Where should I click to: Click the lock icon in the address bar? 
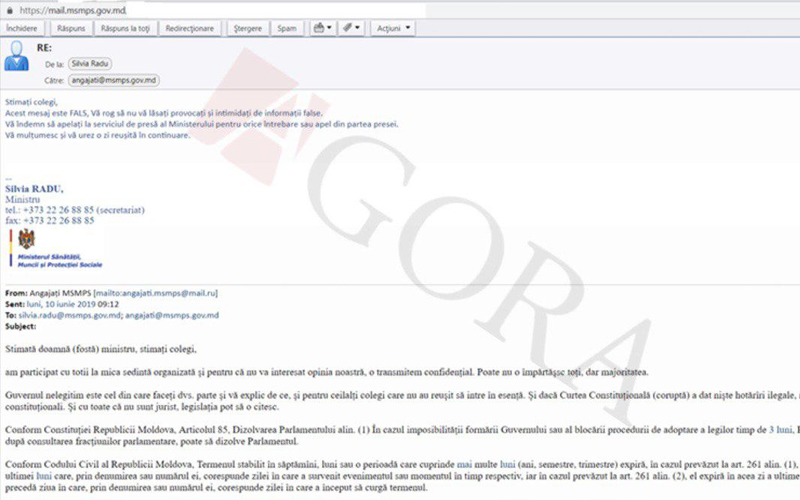click(7, 9)
